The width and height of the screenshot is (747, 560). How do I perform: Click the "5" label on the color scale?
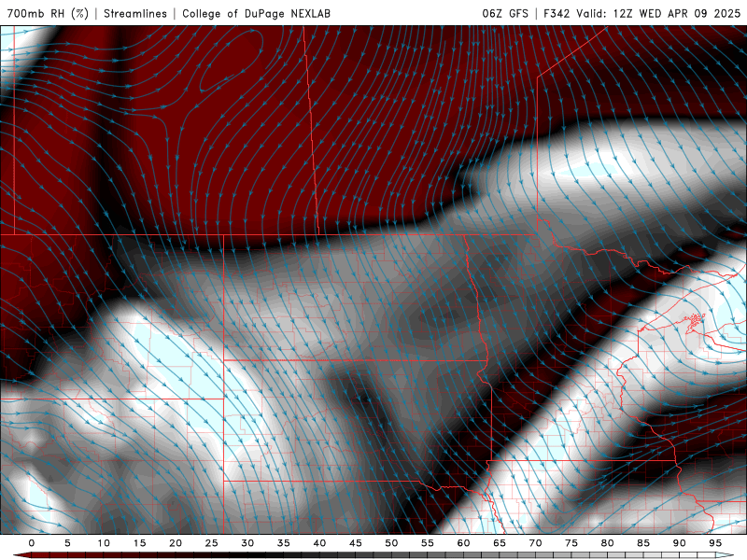click(67, 543)
